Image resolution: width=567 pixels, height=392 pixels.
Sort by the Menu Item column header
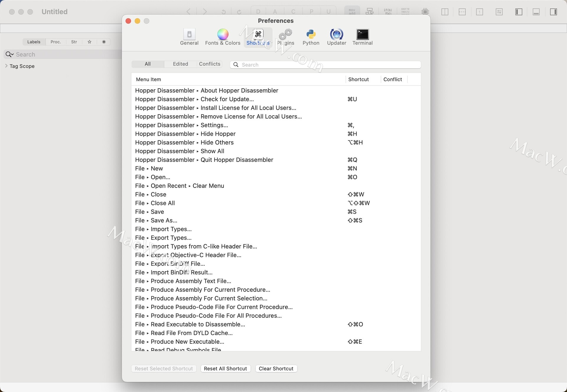coord(238,79)
